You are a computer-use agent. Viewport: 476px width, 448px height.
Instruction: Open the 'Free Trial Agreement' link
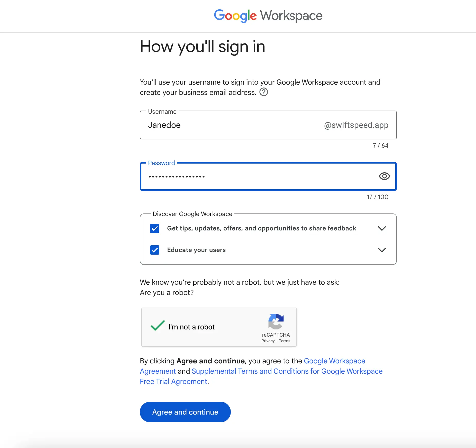point(173,381)
